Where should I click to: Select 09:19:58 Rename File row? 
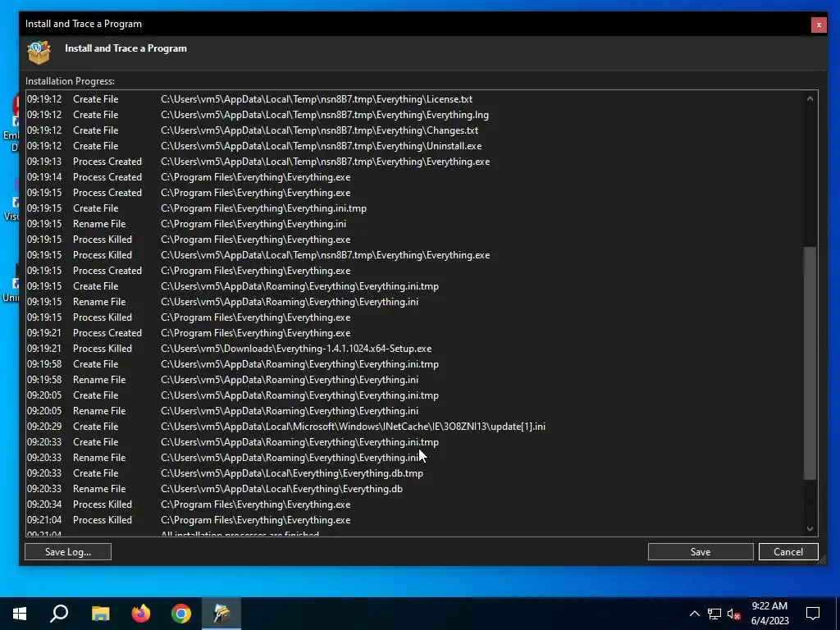[x=414, y=379]
